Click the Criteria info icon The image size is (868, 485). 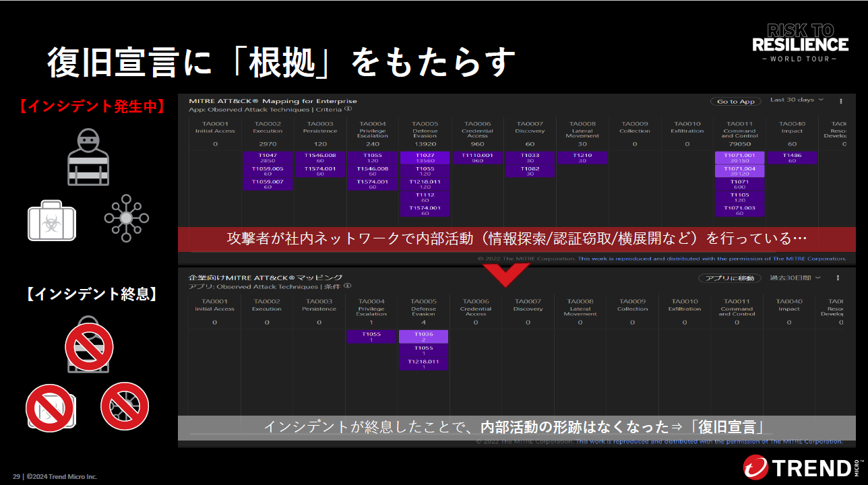[348, 109]
